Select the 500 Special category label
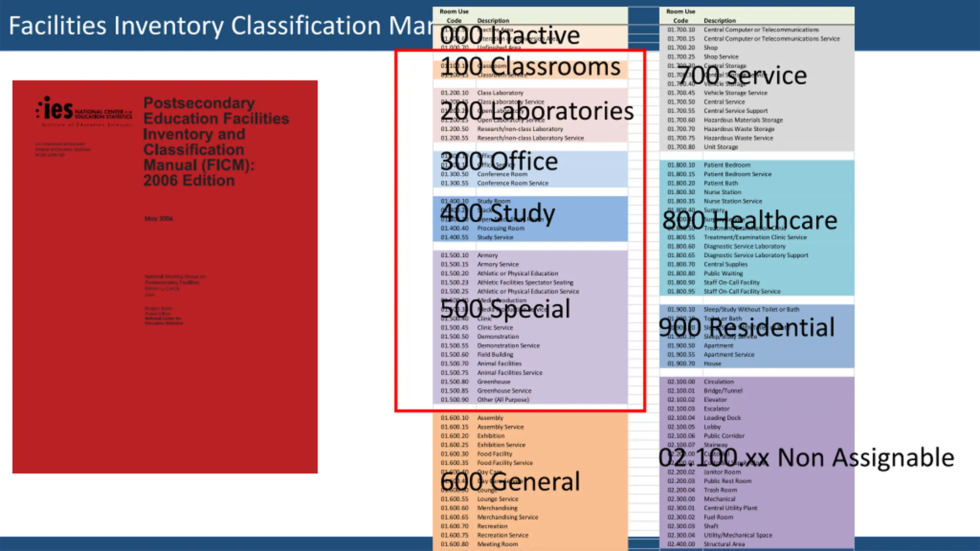The width and height of the screenshot is (980, 551). click(x=505, y=309)
